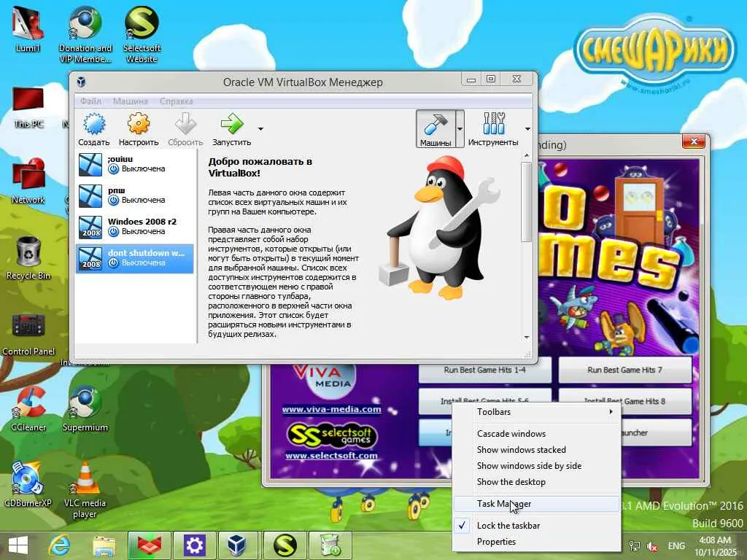The height and width of the screenshot is (560, 747).
Task: Click the muted volume tray icon
Action: pyautogui.click(x=651, y=546)
